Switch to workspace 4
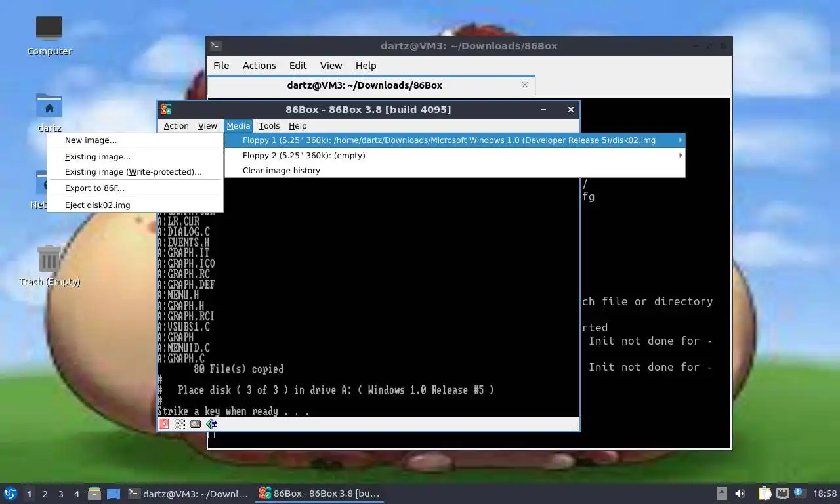Image resolution: width=840 pixels, height=504 pixels. [x=76, y=493]
